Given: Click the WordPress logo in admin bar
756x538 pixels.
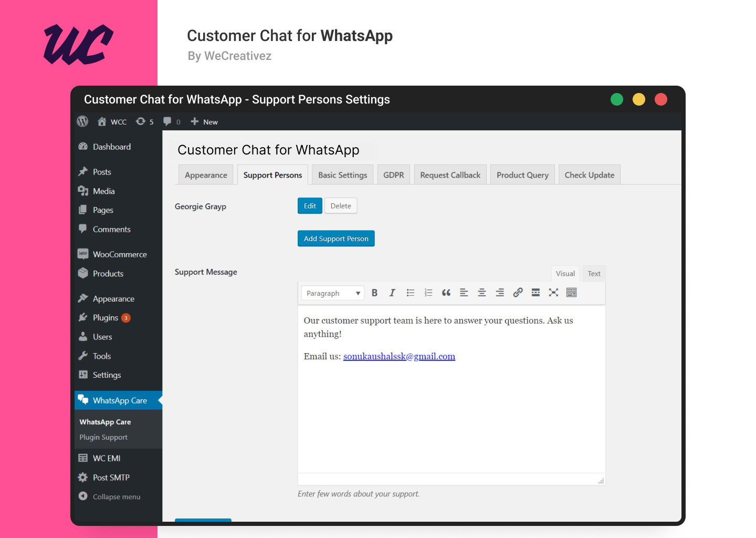Looking at the screenshot, I should [x=82, y=121].
